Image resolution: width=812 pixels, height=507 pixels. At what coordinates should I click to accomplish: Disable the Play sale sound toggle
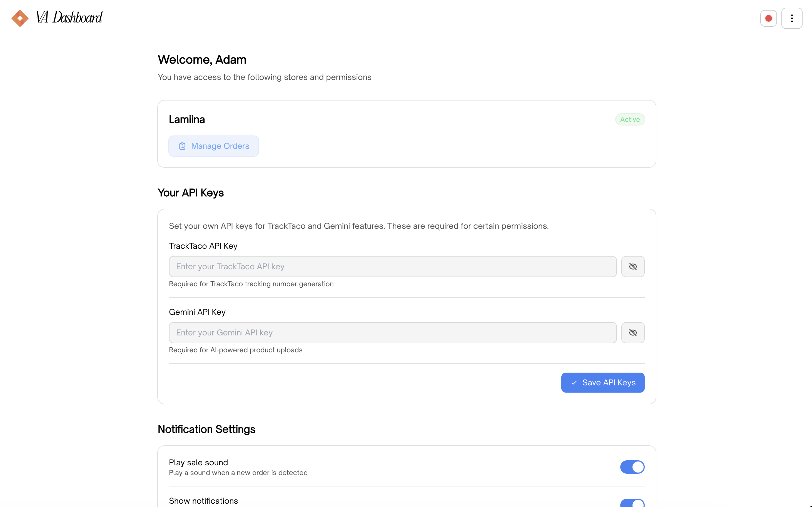tap(632, 467)
